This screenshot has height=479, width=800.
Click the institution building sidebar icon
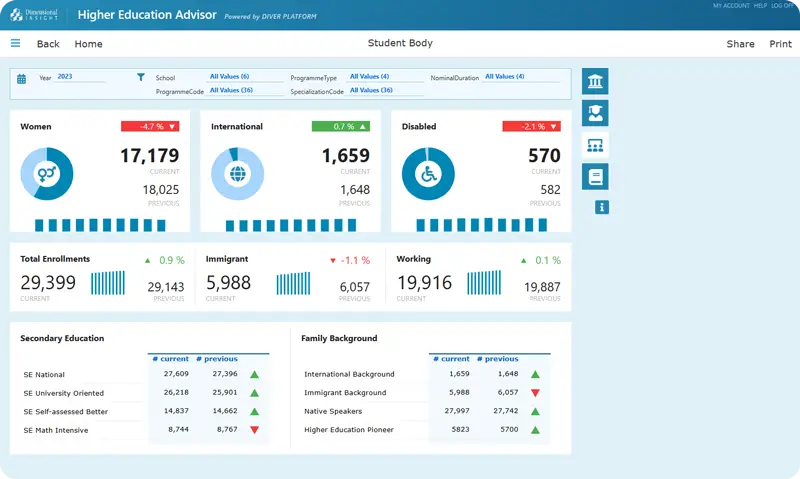click(x=595, y=81)
